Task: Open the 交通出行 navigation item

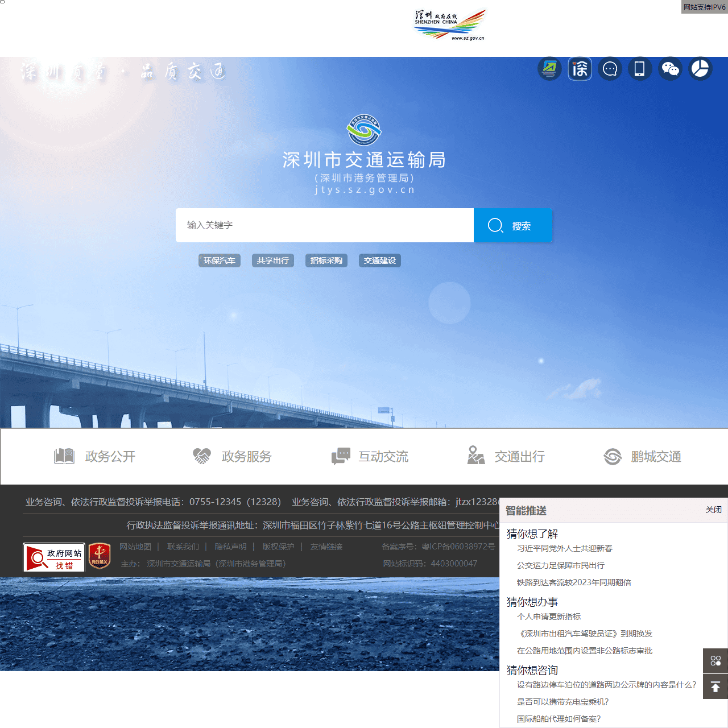Action: [x=506, y=456]
